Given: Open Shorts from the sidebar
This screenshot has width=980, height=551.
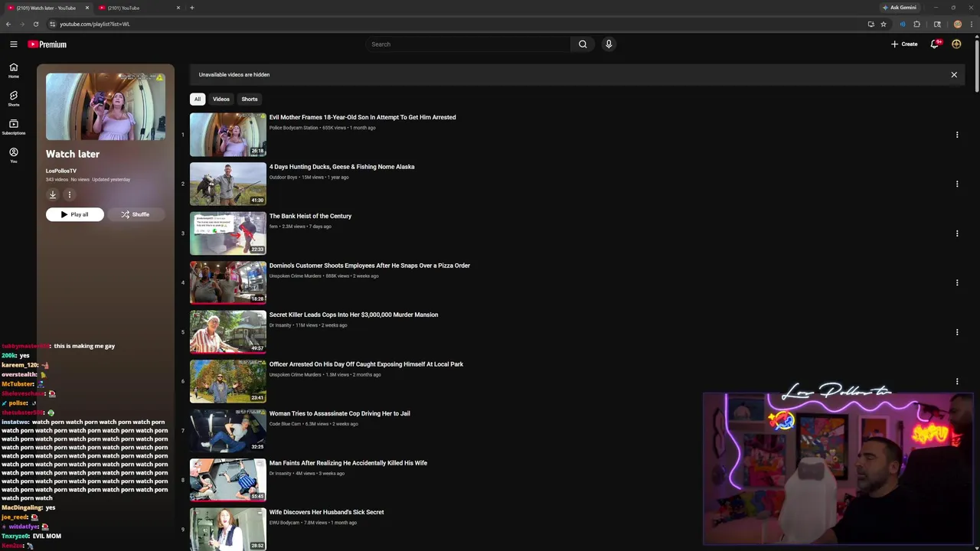Looking at the screenshot, I should 13,99.
